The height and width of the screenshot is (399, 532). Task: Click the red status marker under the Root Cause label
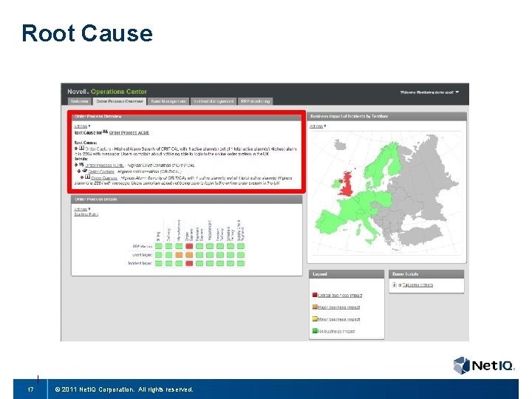[x=76, y=149]
